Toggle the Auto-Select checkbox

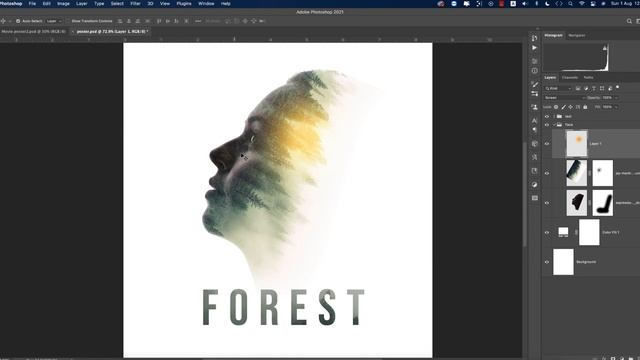pyautogui.click(x=18, y=21)
